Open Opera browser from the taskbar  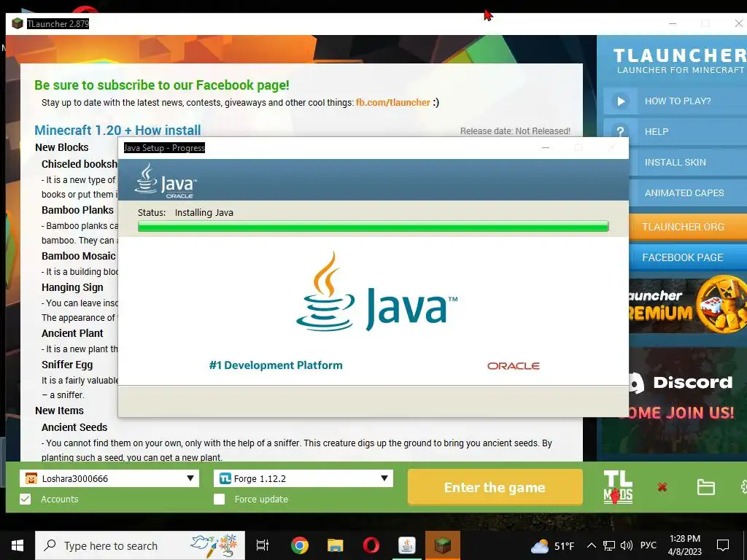click(x=371, y=545)
